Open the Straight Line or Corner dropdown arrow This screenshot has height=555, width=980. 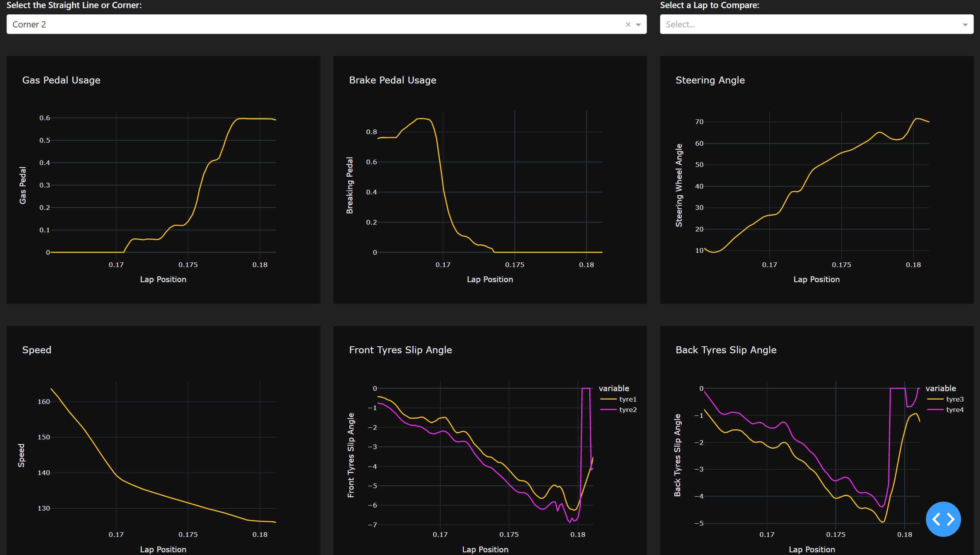click(x=638, y=25)
